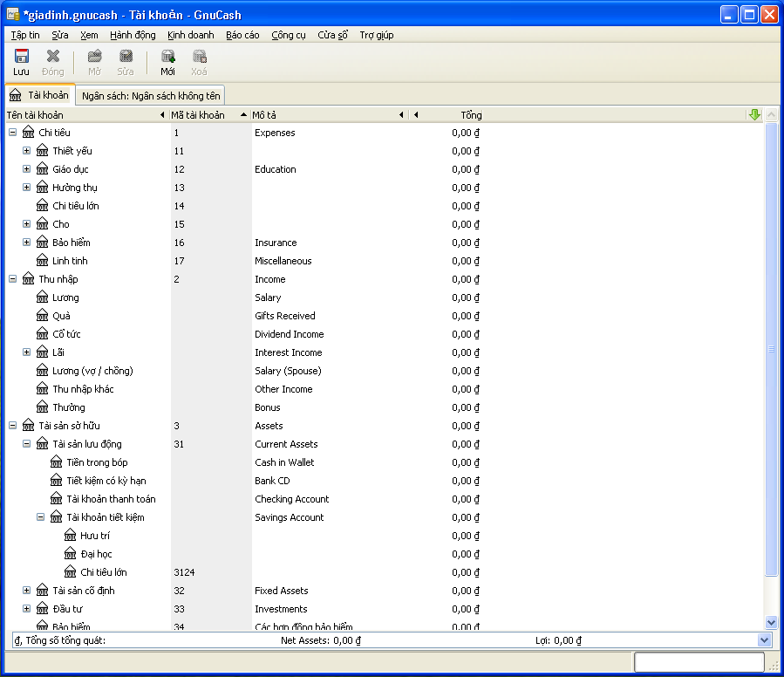The image size is (784, 677).
Task: Click the scrollbar up arrow
Action: pos(772,114)
